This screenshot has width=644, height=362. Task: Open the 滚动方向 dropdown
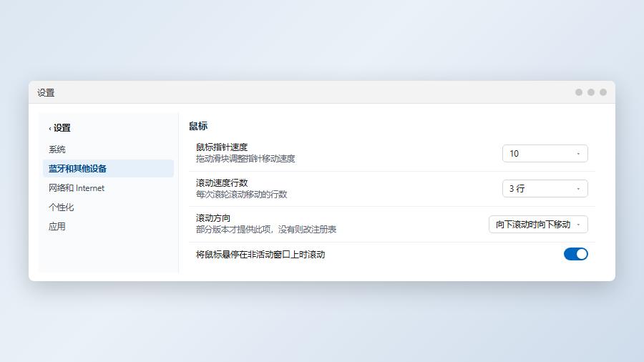[x=538, y=225]
